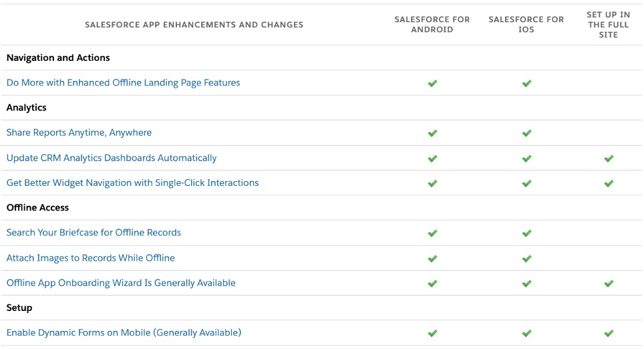Open Attach Images to Records While Offline link
Screen dimensions: 644x349
(91, 258)
